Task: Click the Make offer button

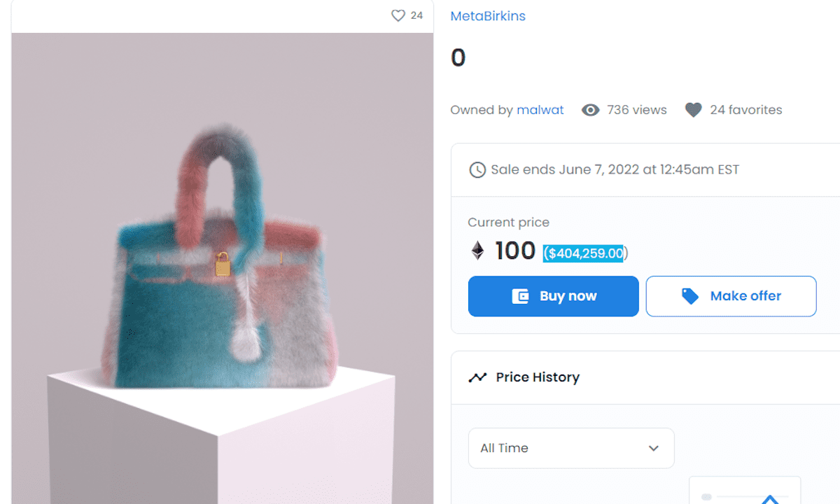Action: 731,295
